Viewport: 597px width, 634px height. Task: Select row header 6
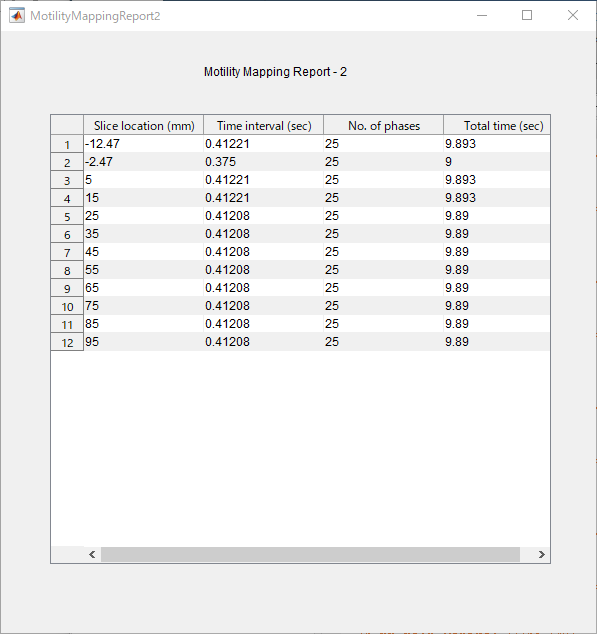(67, 234)
